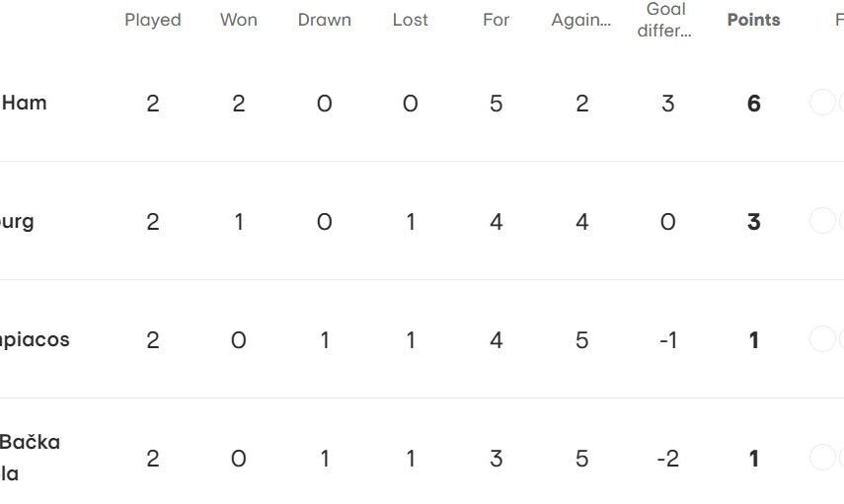
Task: Open the Ham team name link
Action: [24, 103]
